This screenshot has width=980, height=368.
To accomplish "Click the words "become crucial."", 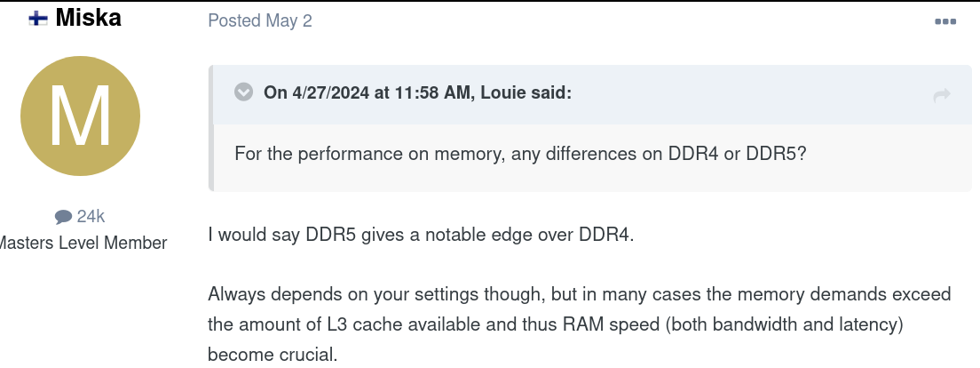I will point(273,355).
